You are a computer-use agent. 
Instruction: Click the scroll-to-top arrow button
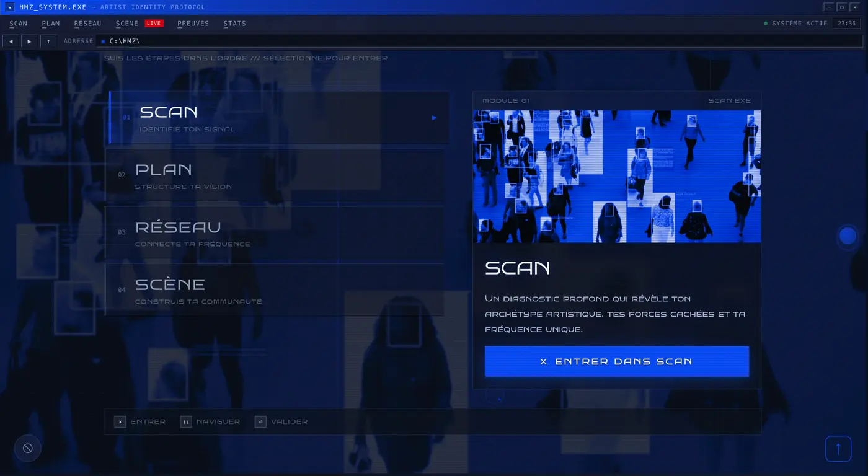click(x=838, y=449)
